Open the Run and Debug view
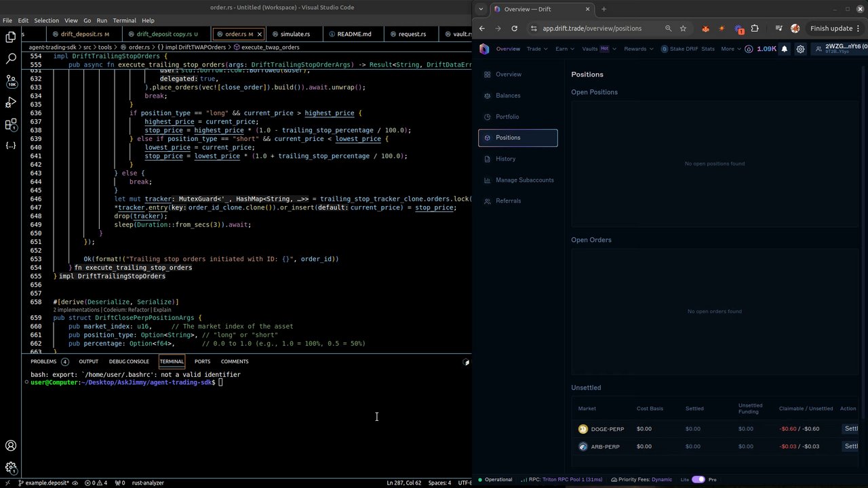868x488 pixels. tap(11, 102)
